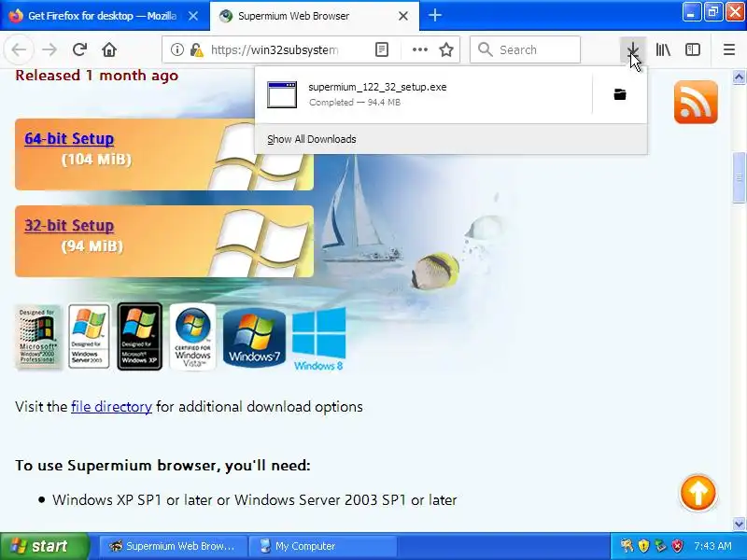
Task: Click the Certified for Windows Vista badge
Action: [192, 337]
